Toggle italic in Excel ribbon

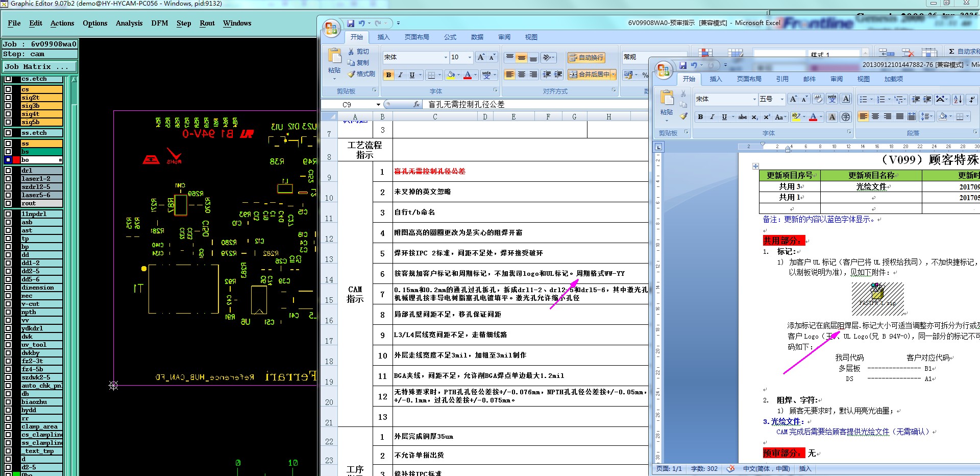point(400,75)
